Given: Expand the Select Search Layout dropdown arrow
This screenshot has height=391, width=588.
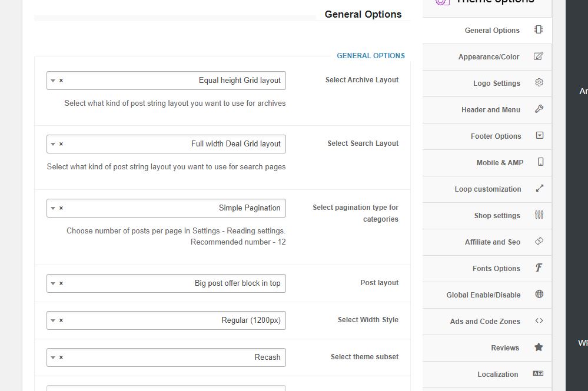Looking at the screenshot, I should pos(53,144).
